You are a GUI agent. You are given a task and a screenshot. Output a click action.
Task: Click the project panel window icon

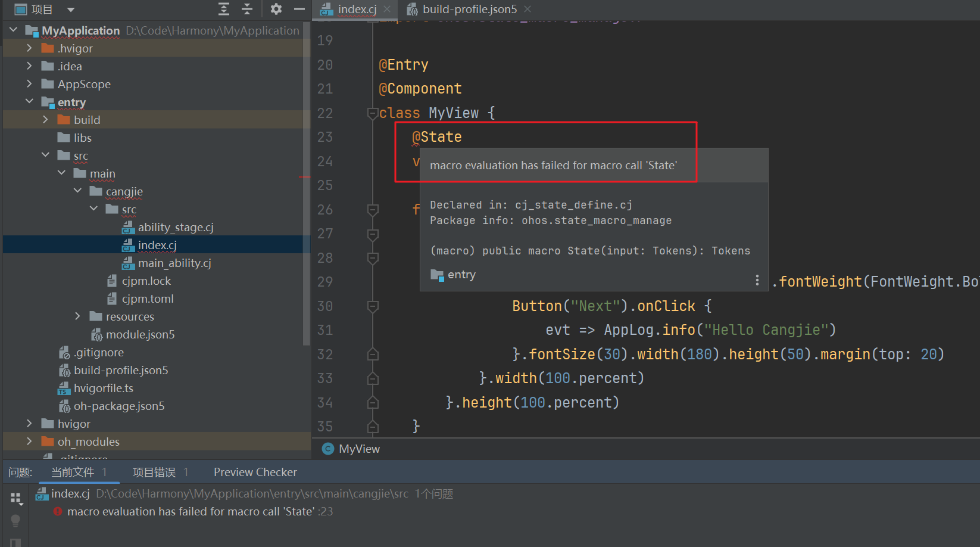(x=20, y=10)
